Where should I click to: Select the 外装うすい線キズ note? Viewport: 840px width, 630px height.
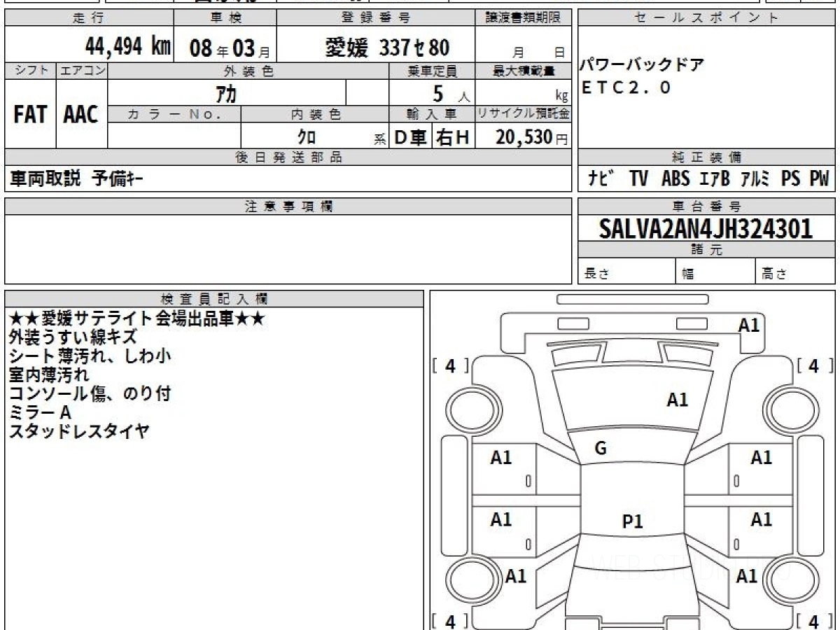point(72,337)
